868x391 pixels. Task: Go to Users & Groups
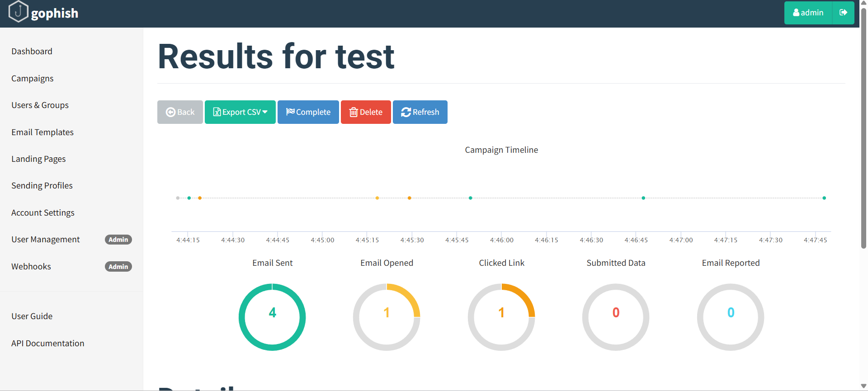click(40, 105)
